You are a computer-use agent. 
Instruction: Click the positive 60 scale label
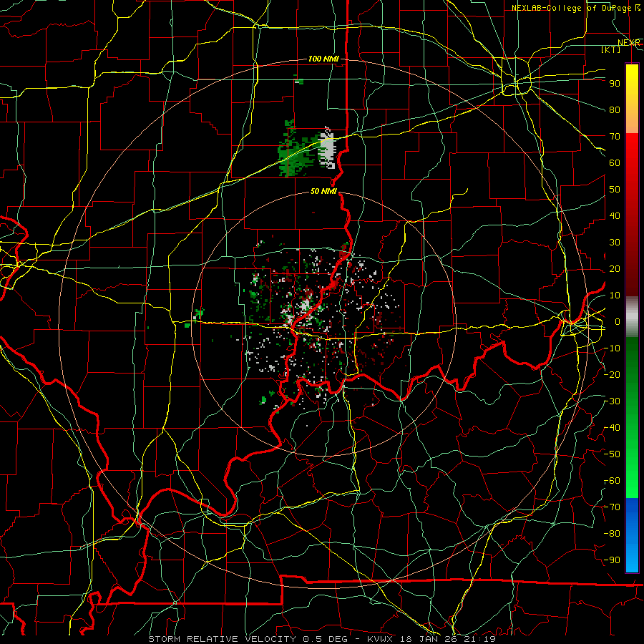pyautogui.click(x=615, y=162)
